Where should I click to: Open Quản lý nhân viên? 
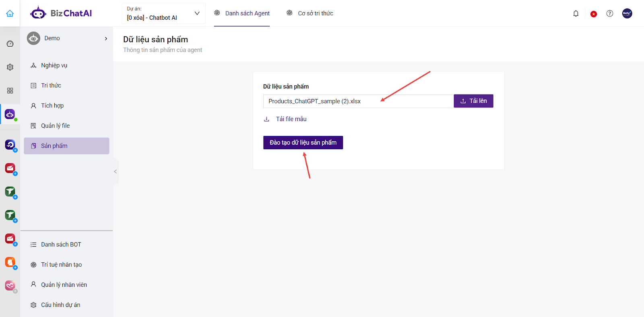click(x=66, y=285)
